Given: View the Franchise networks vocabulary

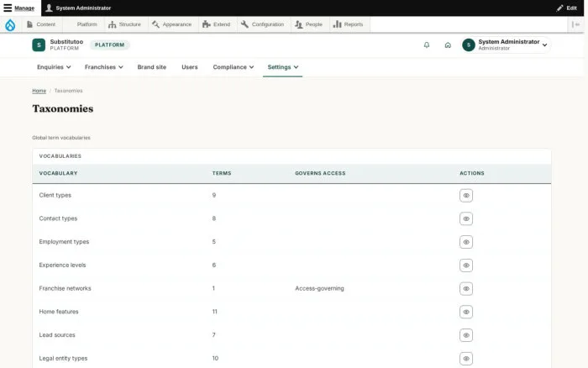Looking at the screenshot, I should (x=466, y=288).
